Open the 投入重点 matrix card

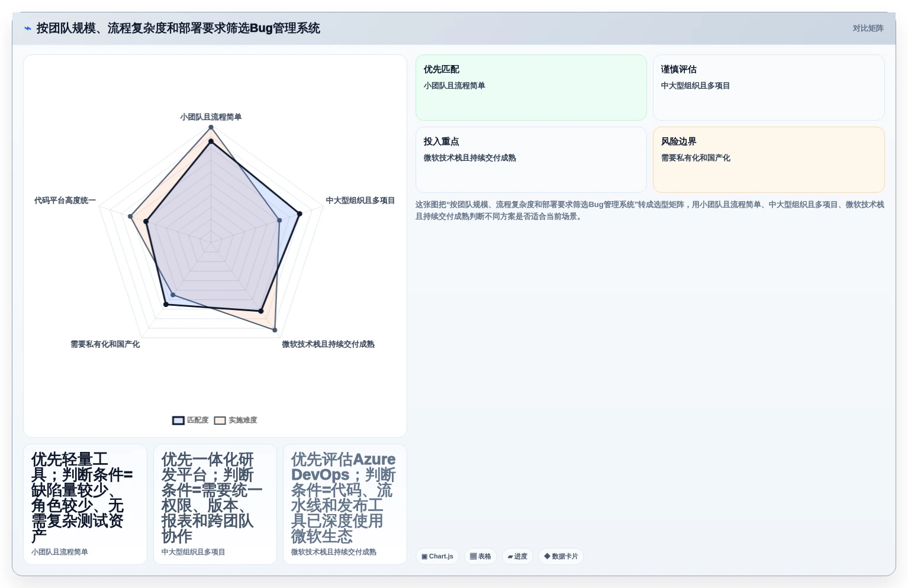click(531, 160)
